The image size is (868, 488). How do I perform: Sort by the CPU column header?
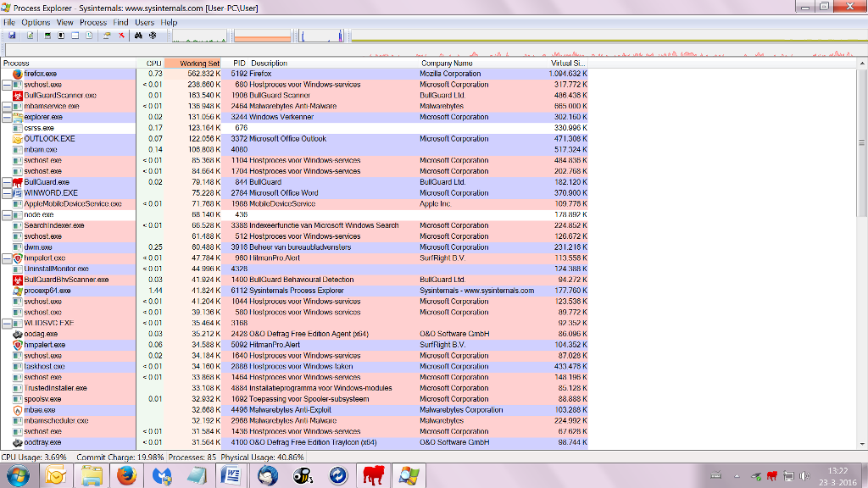tap(151, 63)
